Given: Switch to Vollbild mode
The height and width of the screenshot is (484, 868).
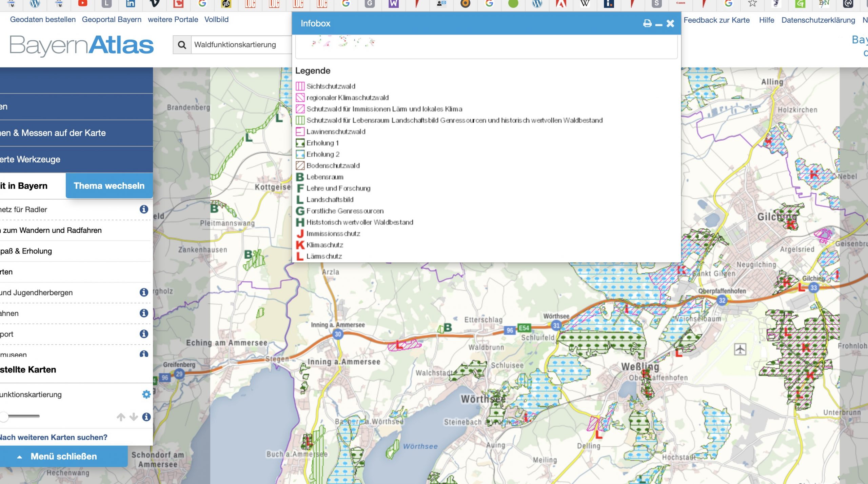Looking at the screenshot, I should [x=216, y=20].
